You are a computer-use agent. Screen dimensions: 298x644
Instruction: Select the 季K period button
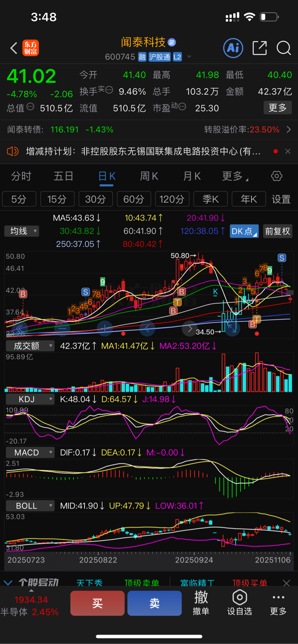[210, 199]
